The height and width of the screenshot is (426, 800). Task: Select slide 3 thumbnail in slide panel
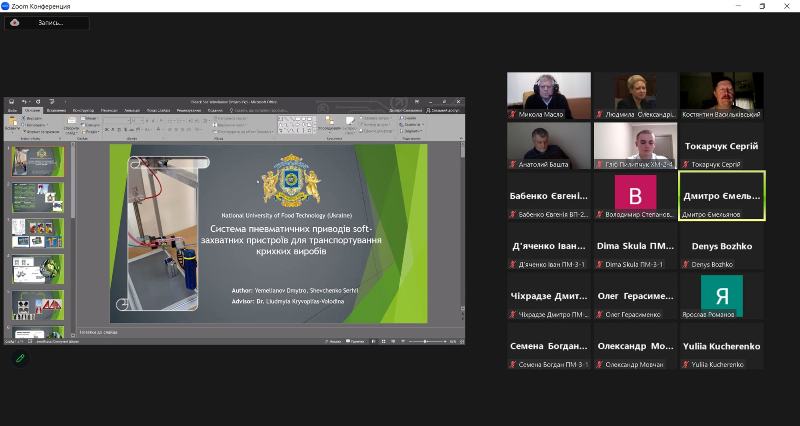tap(38, 233)
